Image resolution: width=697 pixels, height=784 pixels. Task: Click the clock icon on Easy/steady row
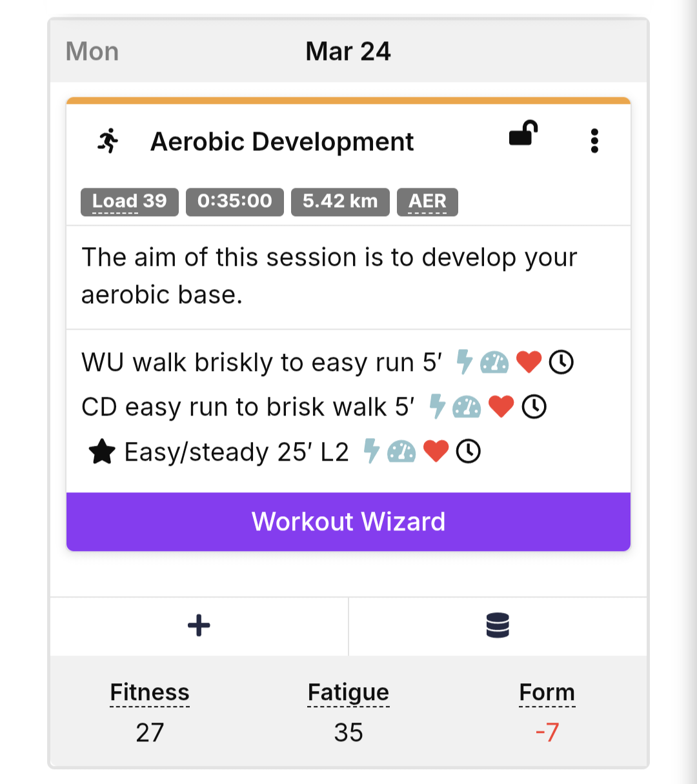click(x=469, y=451)
